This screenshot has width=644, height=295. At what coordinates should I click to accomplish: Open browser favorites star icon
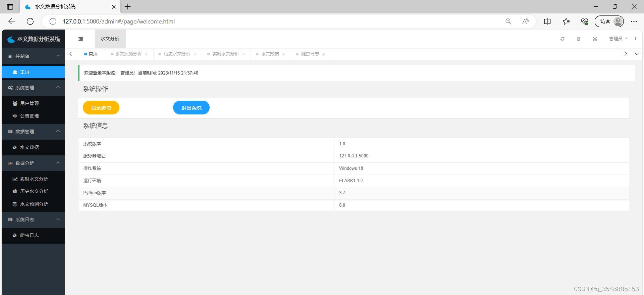tap(566, 21)
